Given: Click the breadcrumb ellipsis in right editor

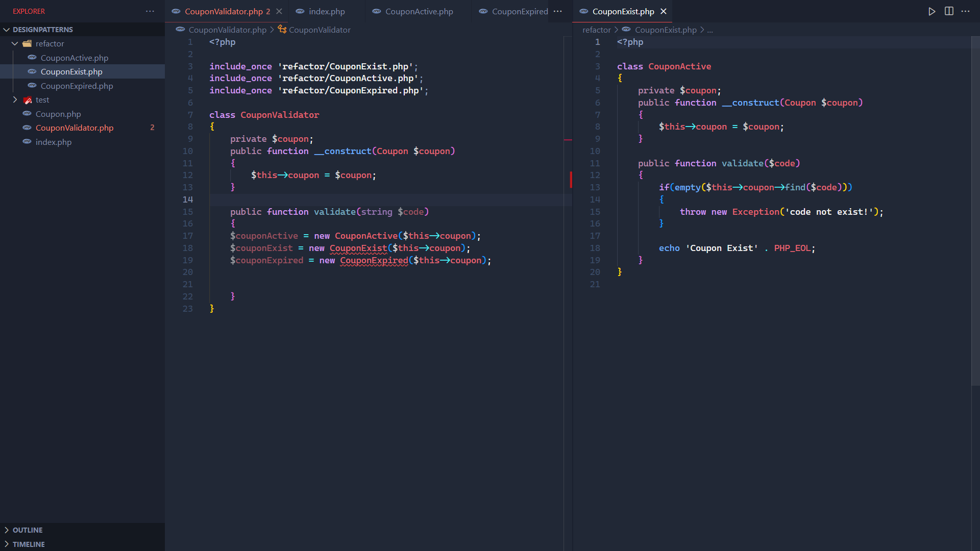Looking at the screenshot, I should [710, 30].
